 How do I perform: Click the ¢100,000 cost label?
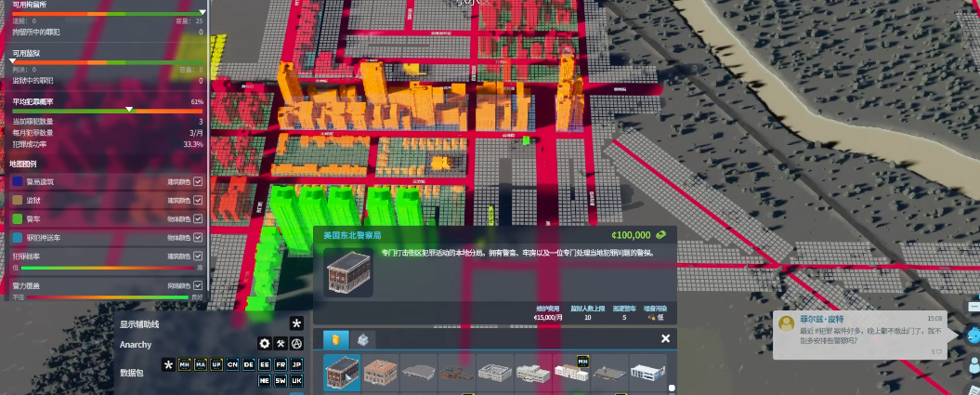point(631,236)
